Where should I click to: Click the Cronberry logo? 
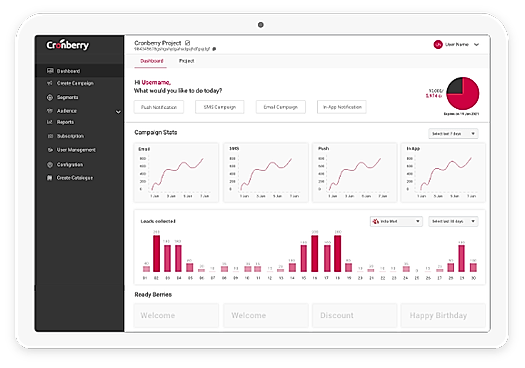point(68,45)
